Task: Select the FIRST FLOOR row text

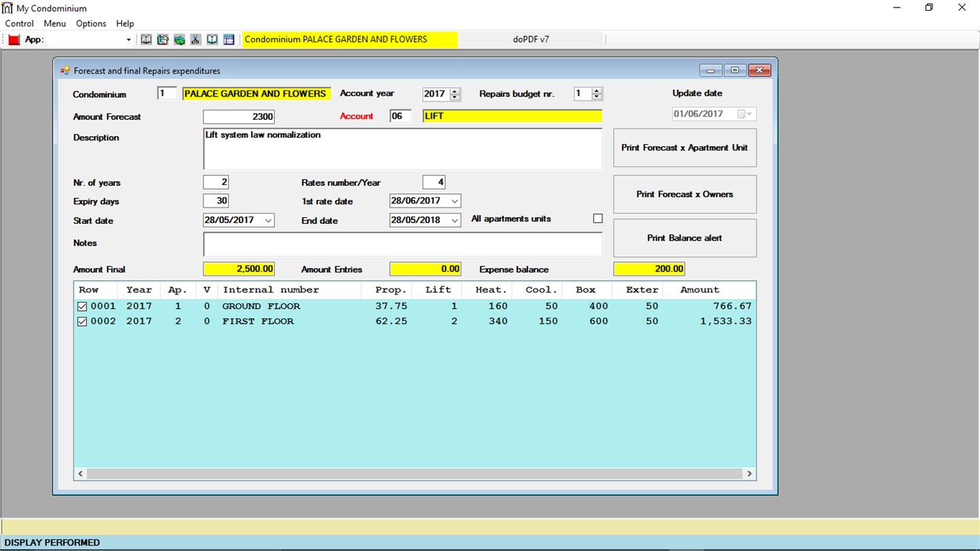Action: tap(258, 322)
